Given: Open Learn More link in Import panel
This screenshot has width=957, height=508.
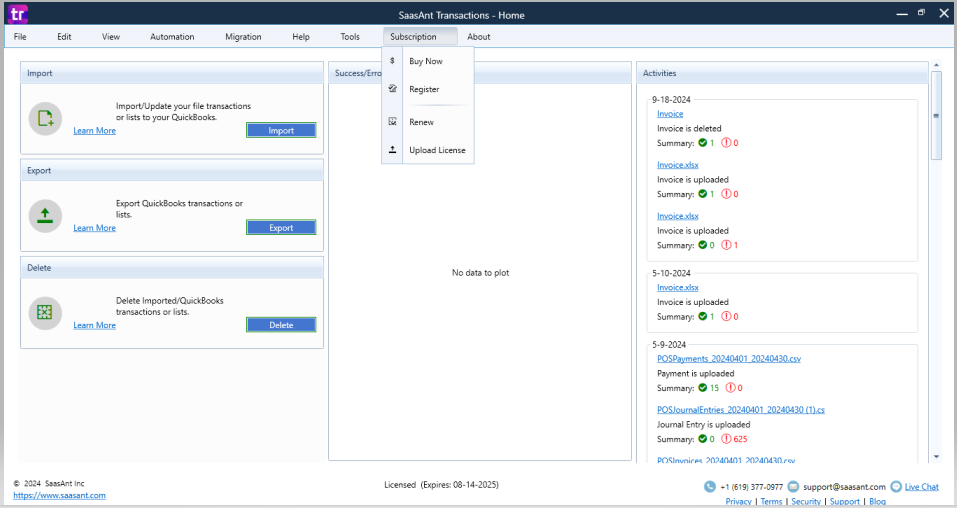Looking at the screenshot, I should coord(95,131).
